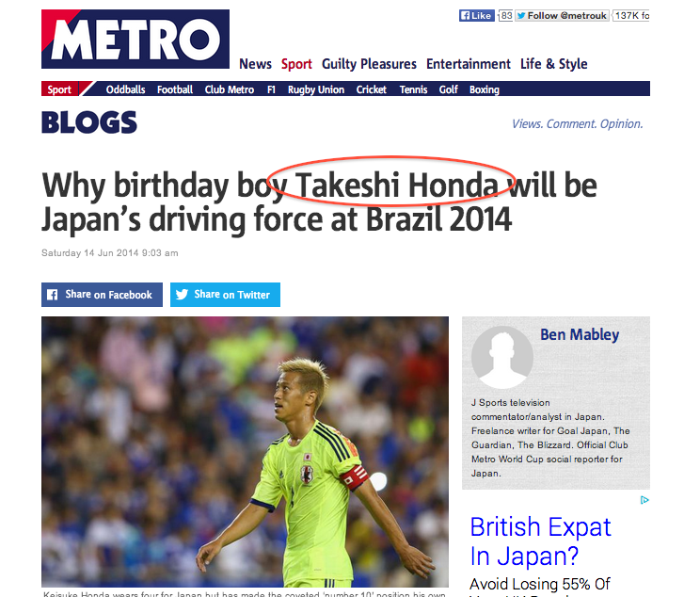Open the Boxing subcategory
Screen dimensions: 700x597
(x=485, y=89)
